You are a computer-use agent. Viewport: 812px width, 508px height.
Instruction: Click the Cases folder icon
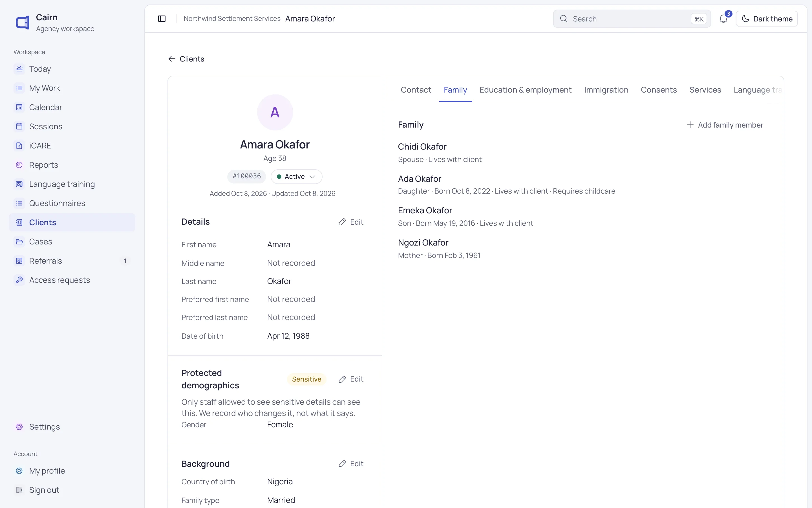pyautogui.click(x=19, y=242)
